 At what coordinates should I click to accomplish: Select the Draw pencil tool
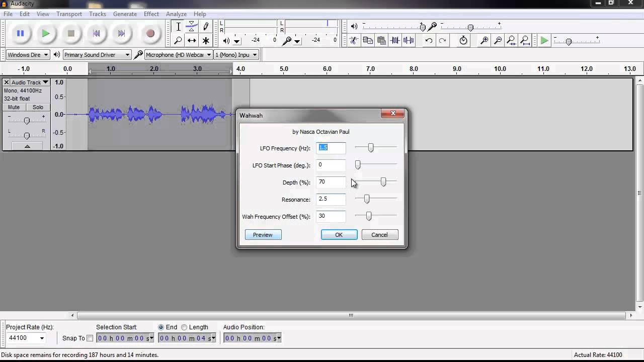click(205, 27)
